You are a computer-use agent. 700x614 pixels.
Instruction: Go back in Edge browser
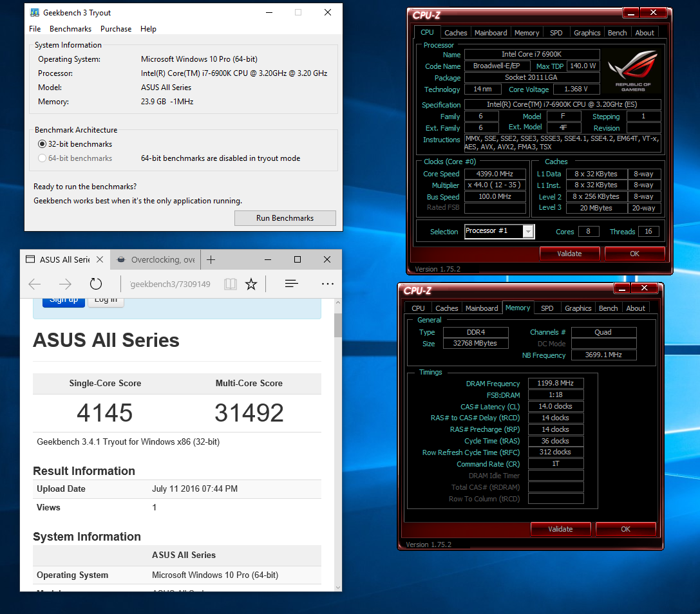pyautogui.click(x=35, y=284)
